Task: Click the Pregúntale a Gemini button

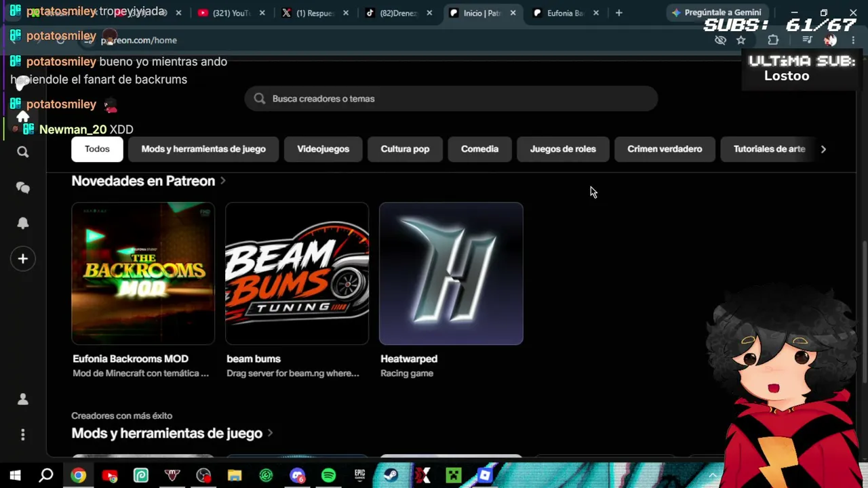Action: pyautogui.click(x=716, y=13)
